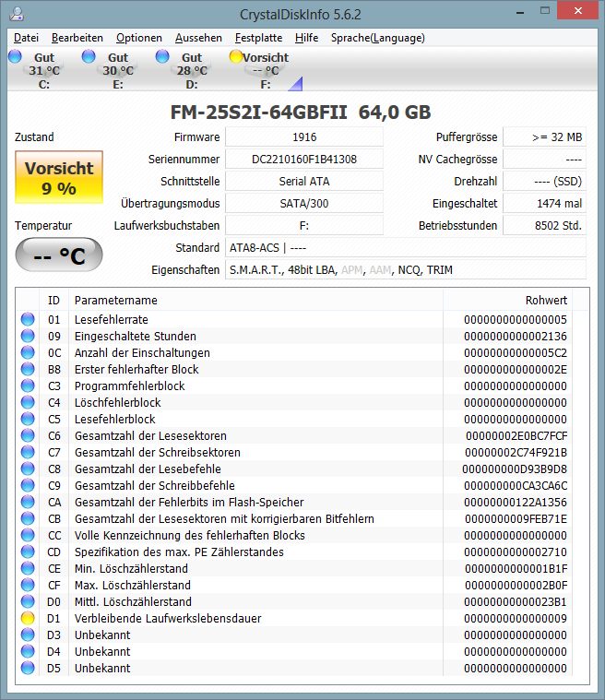Click status orb of Eingeschaltete Stunden row
The height and width of the screenshot is (700, 605).
[28, 336]
